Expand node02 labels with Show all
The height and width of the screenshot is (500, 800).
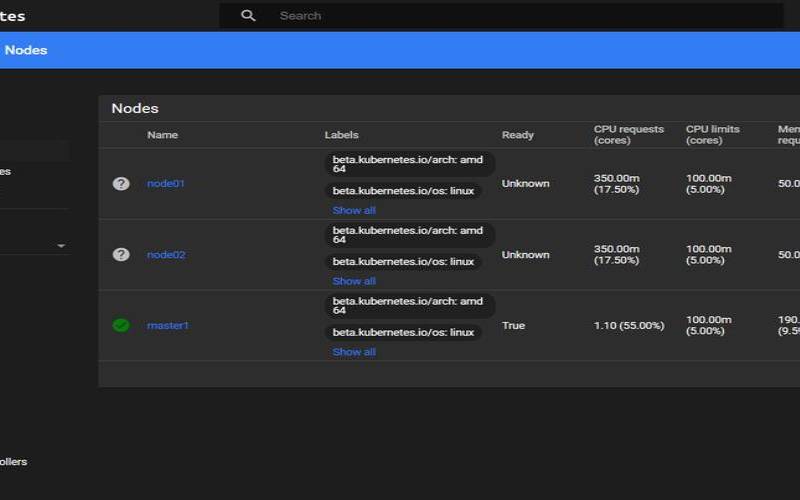pos(354,282)
